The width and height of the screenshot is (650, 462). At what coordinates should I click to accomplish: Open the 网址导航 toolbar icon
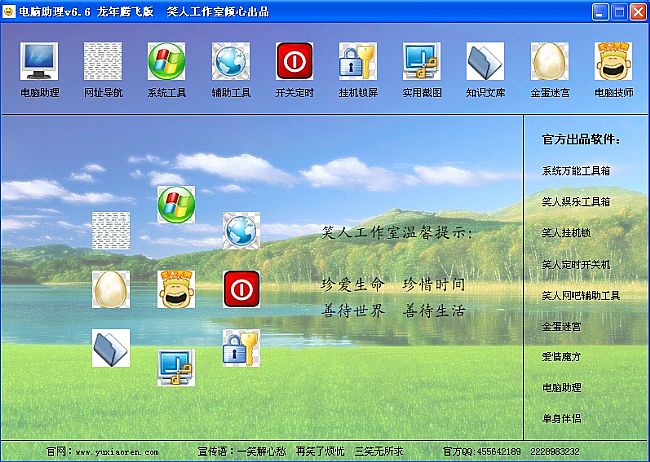(103, 61)
